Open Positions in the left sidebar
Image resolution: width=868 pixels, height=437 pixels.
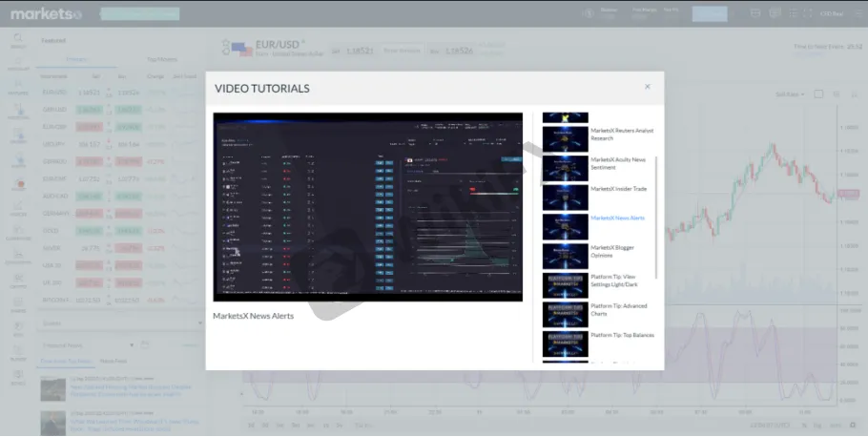click(x=18, y=113)
